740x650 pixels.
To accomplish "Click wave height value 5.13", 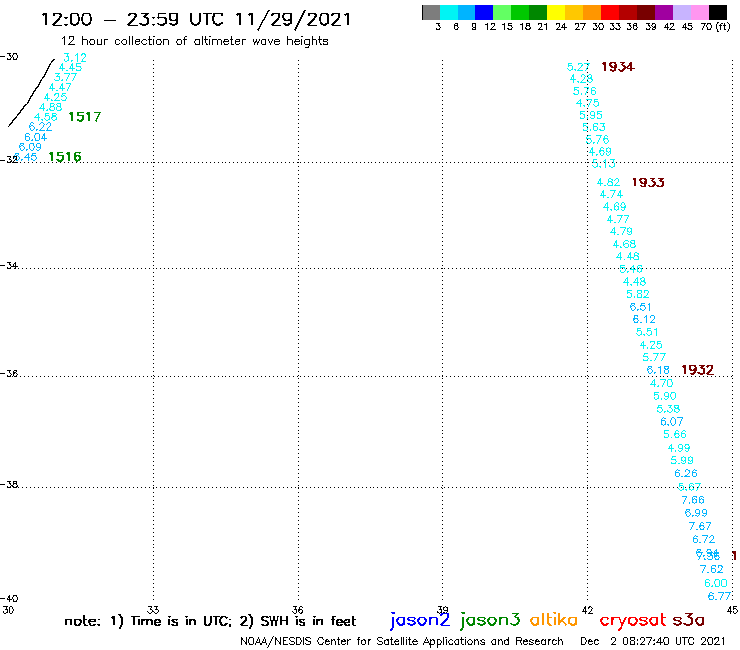I will pyautogui.click(x=604, y=164).
